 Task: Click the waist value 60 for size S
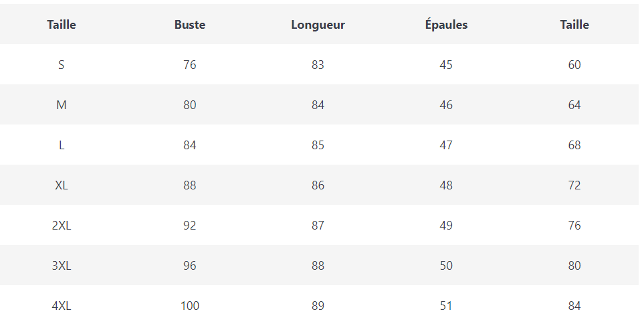[x=574, y=65]
